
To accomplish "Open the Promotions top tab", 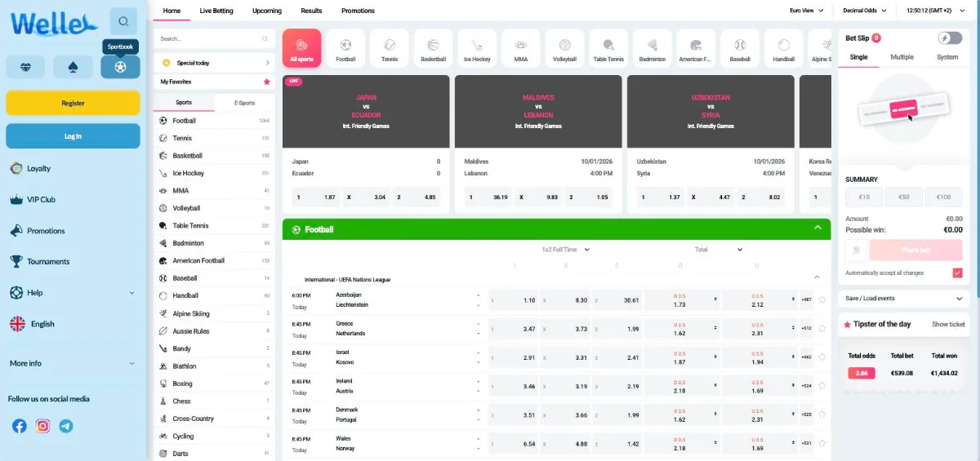I will coord(358,11).
